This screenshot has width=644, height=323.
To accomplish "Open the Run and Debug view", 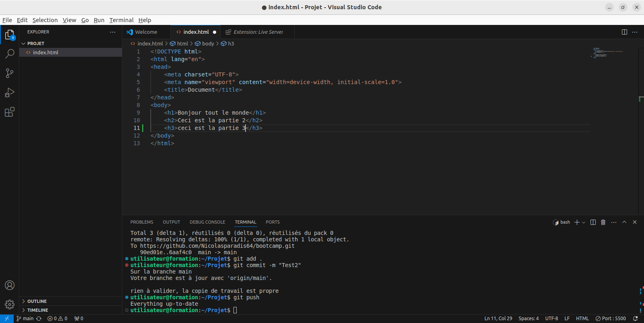I will pos(10,93).
